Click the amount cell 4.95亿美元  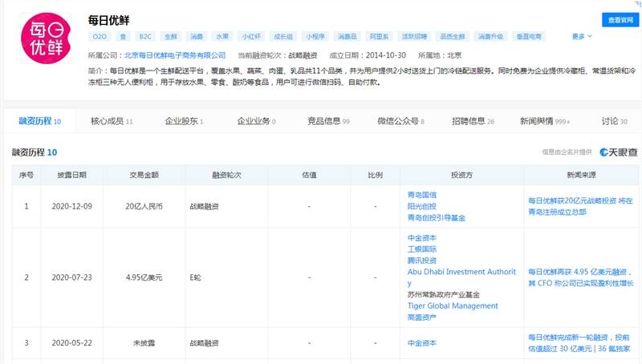click(144, 277)
